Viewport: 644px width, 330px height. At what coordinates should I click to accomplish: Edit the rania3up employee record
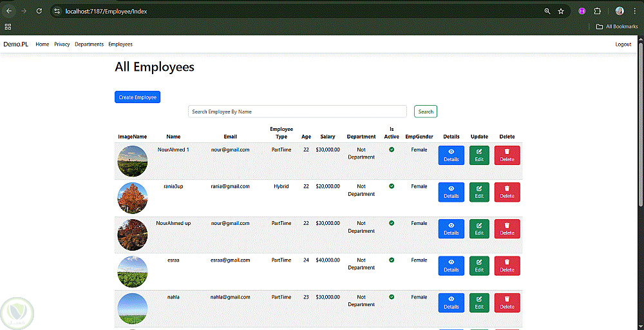479,192
